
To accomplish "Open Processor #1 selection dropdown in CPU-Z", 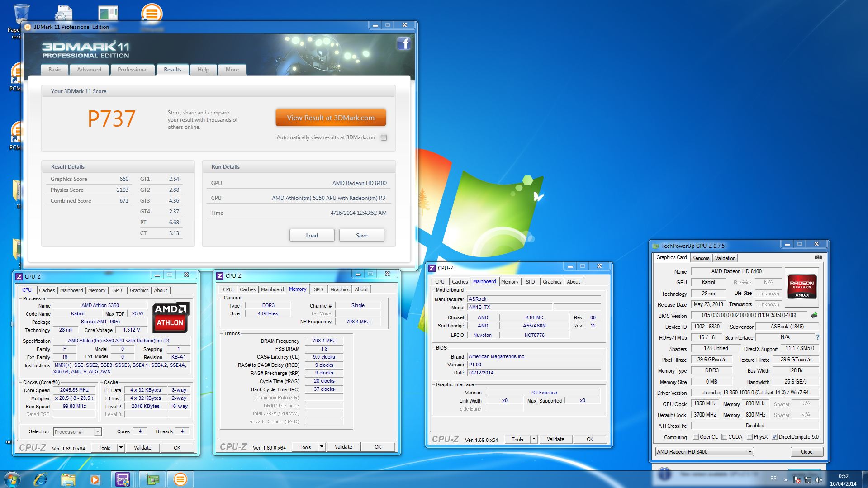I will point(77,432).
